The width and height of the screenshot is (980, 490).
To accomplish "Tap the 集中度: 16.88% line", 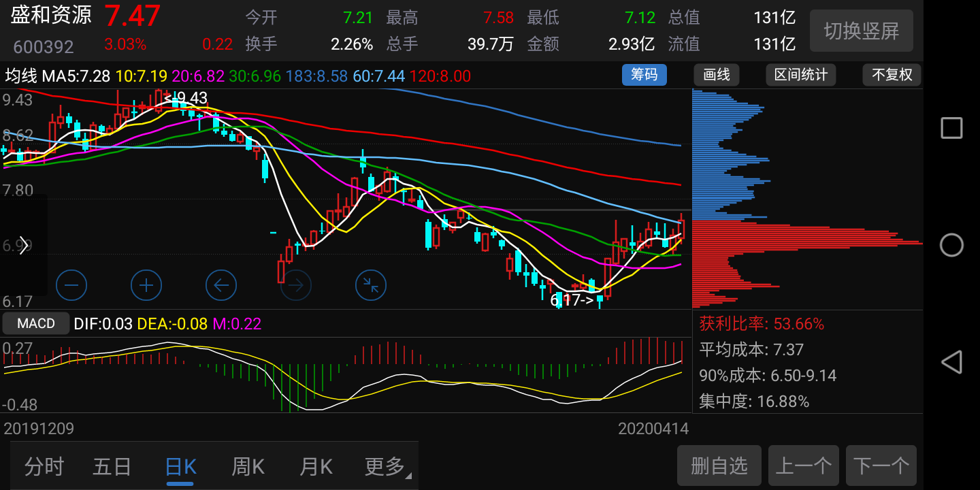I will [754, 402].
